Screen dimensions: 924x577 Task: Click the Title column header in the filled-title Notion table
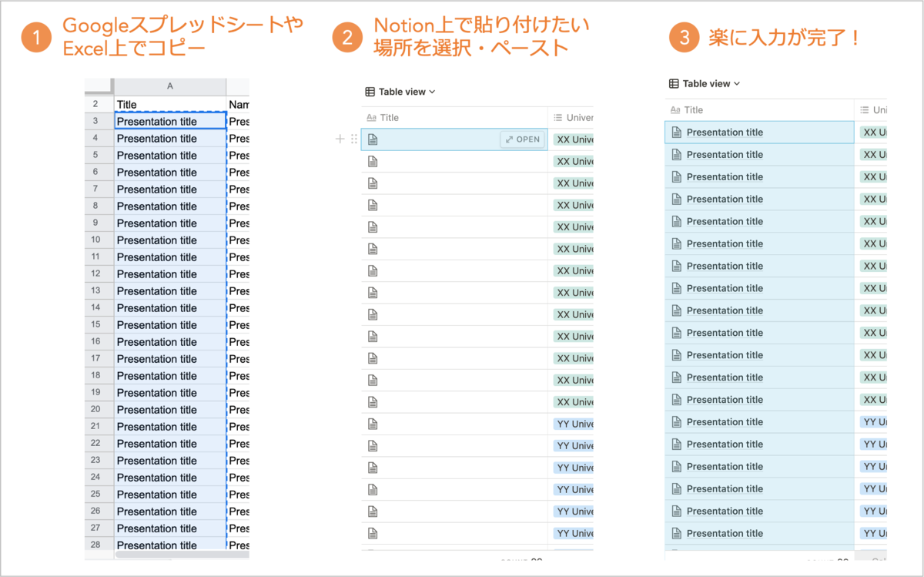pos(759,109)
